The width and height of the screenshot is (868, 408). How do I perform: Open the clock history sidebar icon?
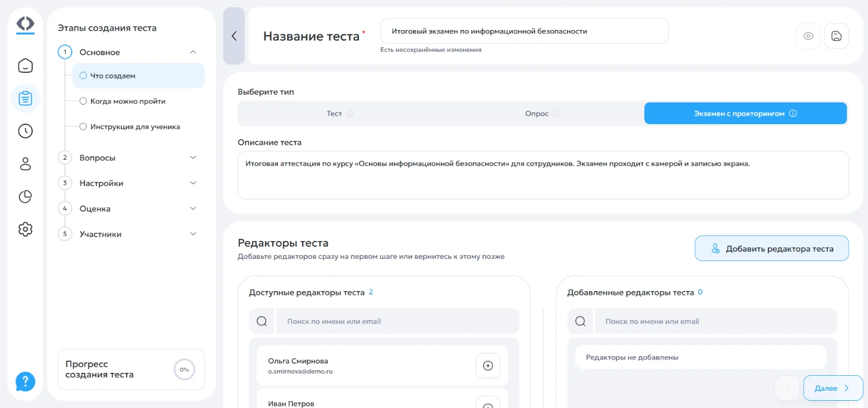pyautogui.click(x=26, y=131)
